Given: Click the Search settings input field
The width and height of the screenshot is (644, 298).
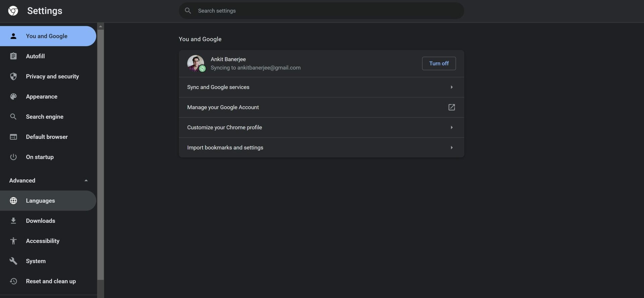Looking at the screenshot, I should tap(322, 11).
